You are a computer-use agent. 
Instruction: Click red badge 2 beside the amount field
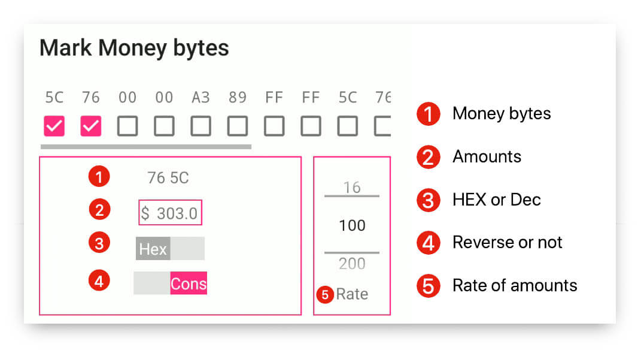pos(99,210)
